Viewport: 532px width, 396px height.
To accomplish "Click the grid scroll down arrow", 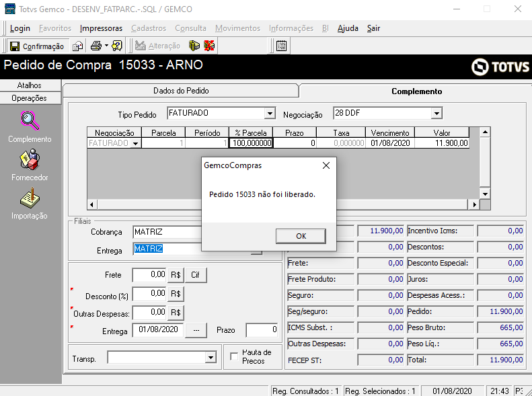I will click(x=485, y=194).
